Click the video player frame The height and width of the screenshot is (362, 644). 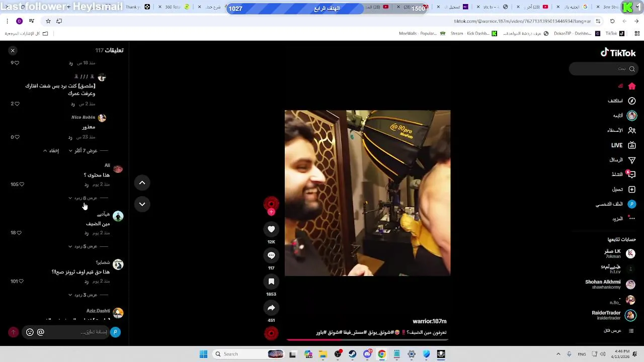[367, 193]
